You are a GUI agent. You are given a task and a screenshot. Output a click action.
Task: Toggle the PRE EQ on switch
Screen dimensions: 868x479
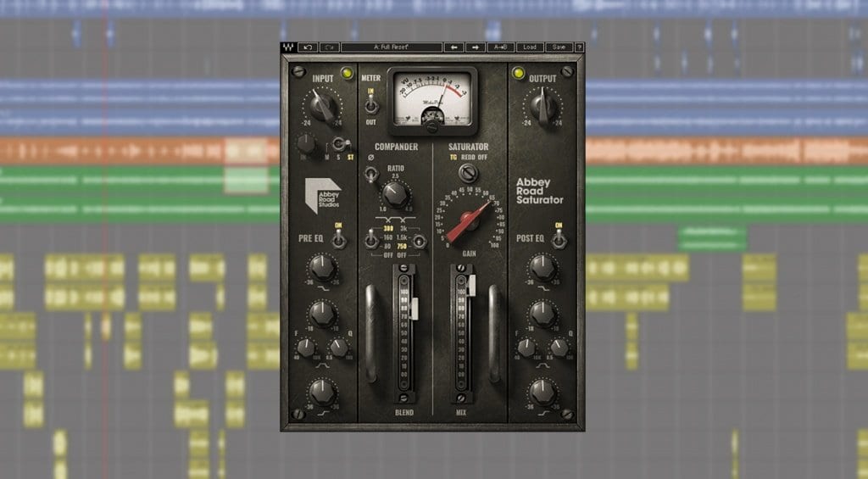(x=339, y=240)
